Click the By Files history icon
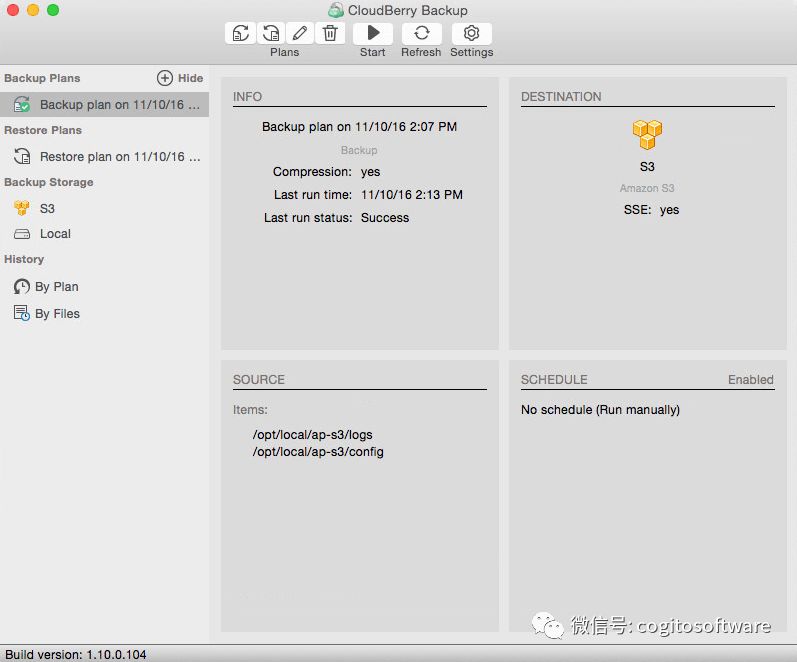Image resolution: width=797 pixels, height=662 pixels. 21,313
